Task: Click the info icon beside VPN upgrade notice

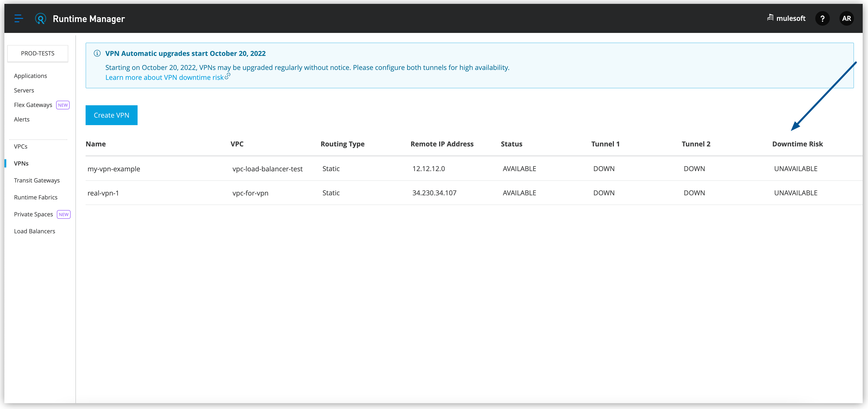Action: click(97, 53)
